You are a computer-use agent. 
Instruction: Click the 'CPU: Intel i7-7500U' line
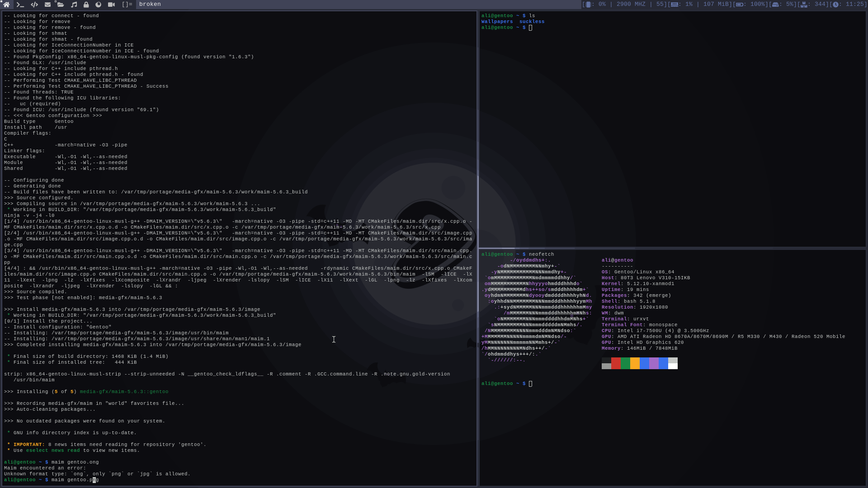(655, 331)
